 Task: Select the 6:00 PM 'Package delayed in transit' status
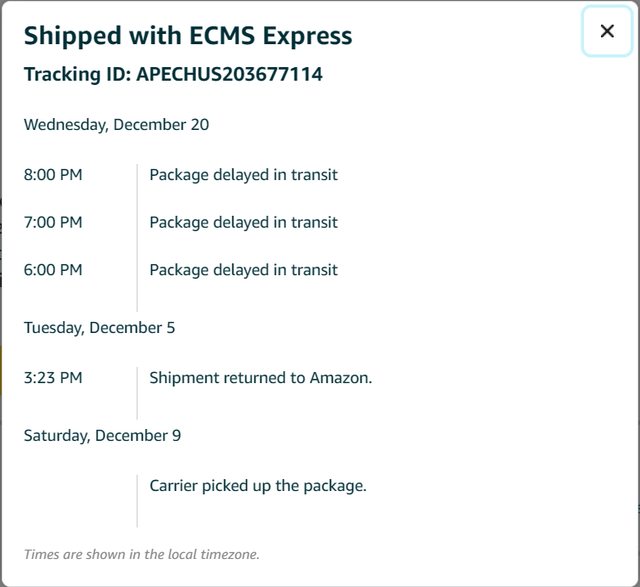(243, 270)
